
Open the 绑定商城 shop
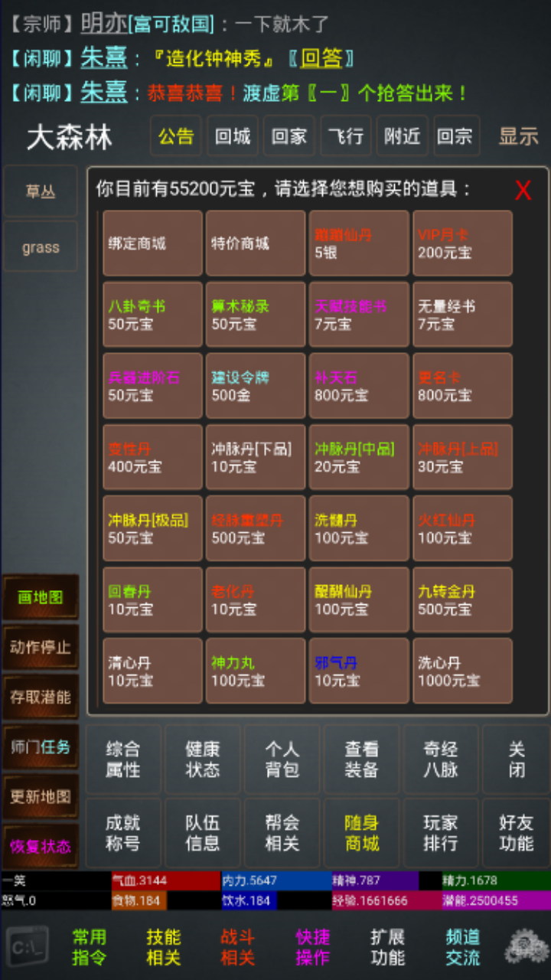point(152,243)
